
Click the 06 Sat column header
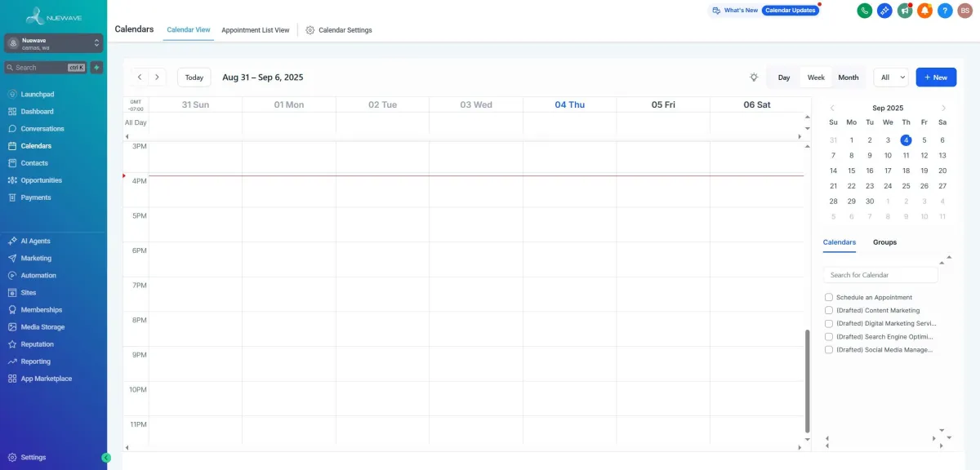(x=757, y=104)
